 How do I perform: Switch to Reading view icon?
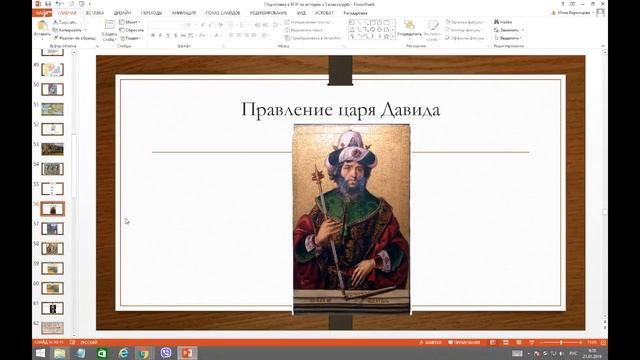(x=519, y=342)
